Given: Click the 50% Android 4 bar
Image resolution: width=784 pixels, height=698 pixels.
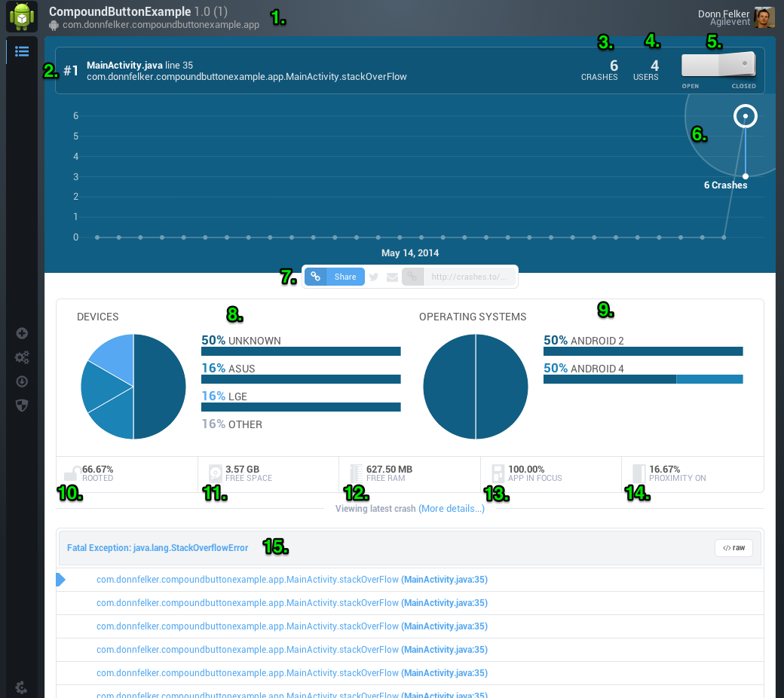Looking at the screenshot, I should point(643,379).
